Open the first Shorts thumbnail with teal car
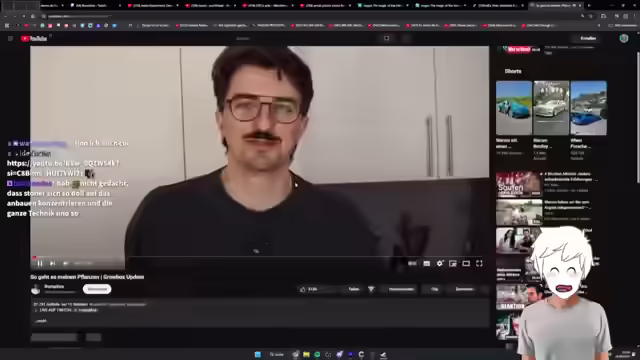640x360 pixels. tap(514, 108)
